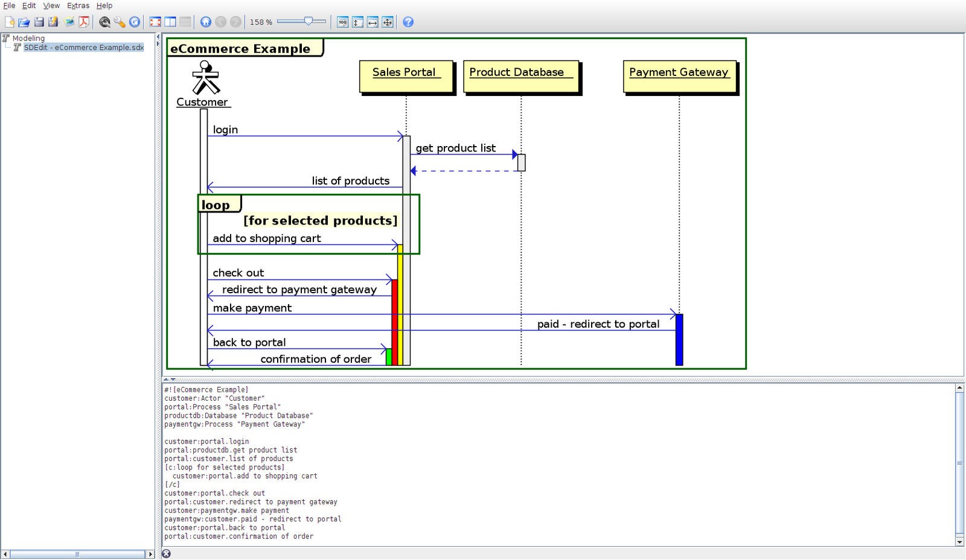Screen dimensions: 966x560
Task: Click the Save As icon
Action: click(x=53, y=22)
